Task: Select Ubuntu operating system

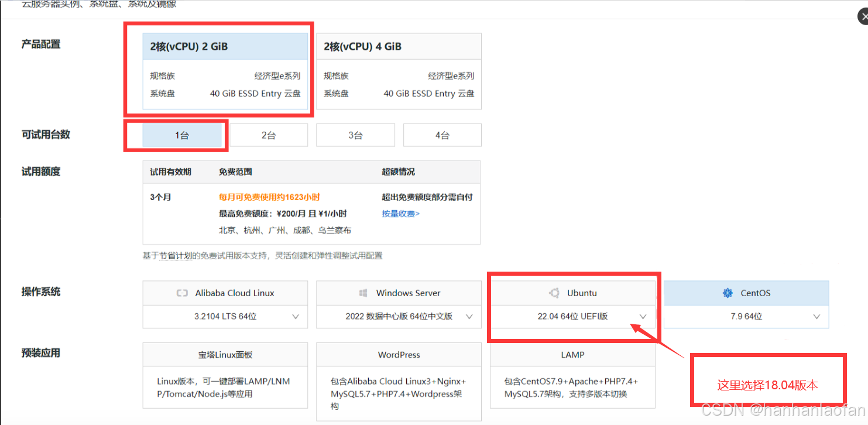Action: coord(572,293)
